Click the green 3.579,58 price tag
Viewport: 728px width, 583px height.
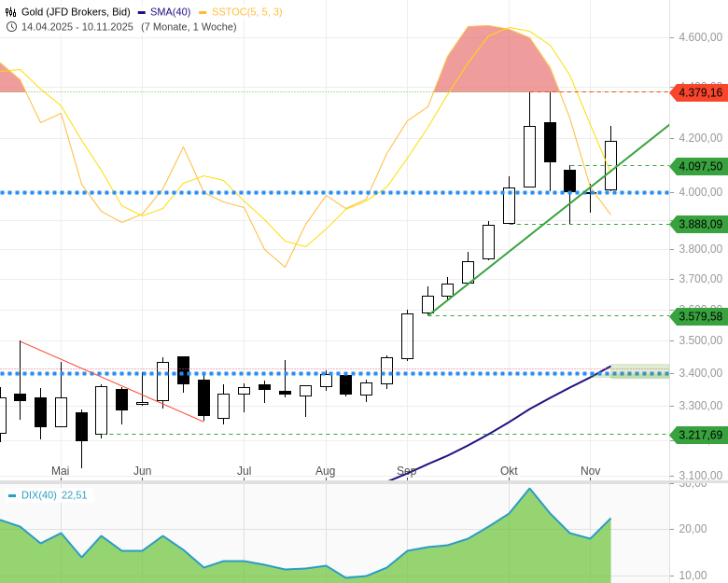pos(699,316)
